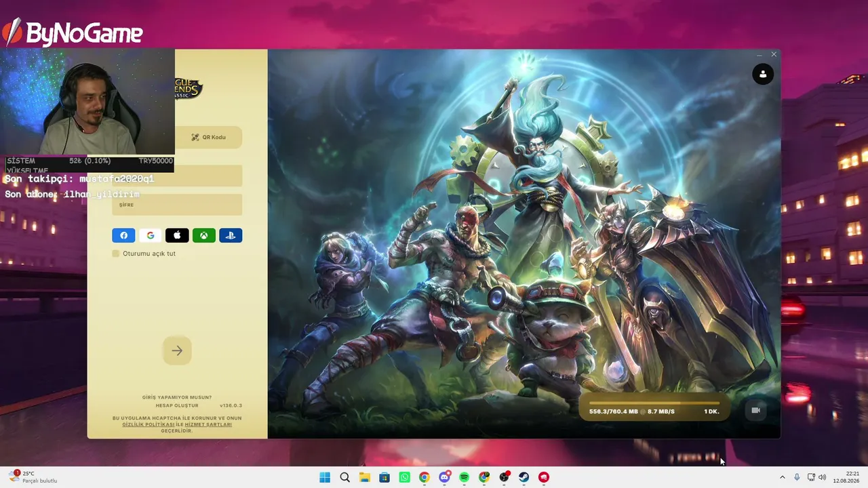Open the weather widget showing 25°C

pos(33,477)
